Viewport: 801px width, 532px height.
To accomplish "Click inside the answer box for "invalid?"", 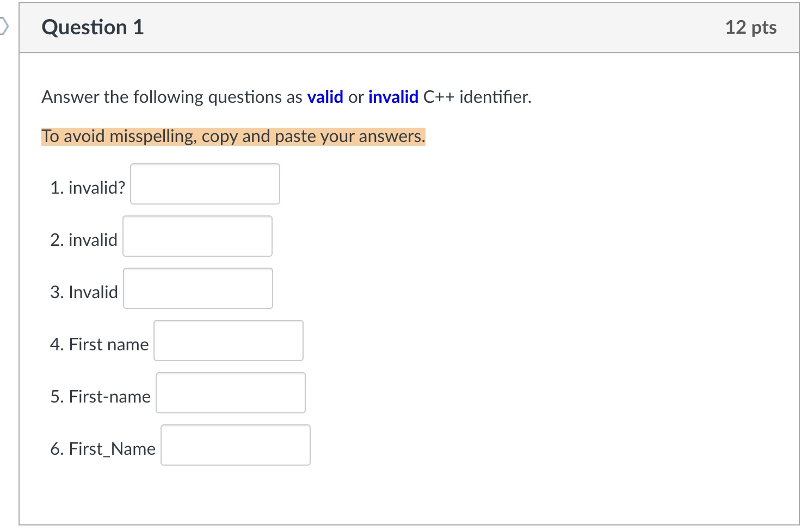I will 205,184.
